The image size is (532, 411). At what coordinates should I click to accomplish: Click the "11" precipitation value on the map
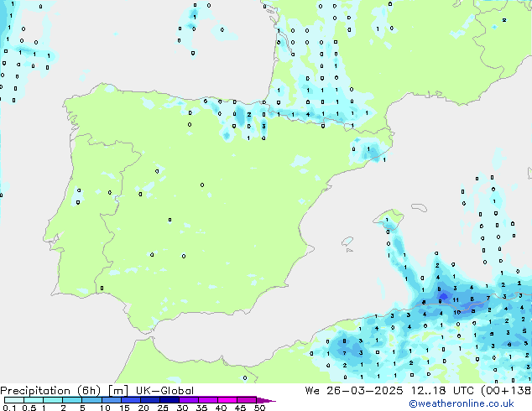coord(456,300)
